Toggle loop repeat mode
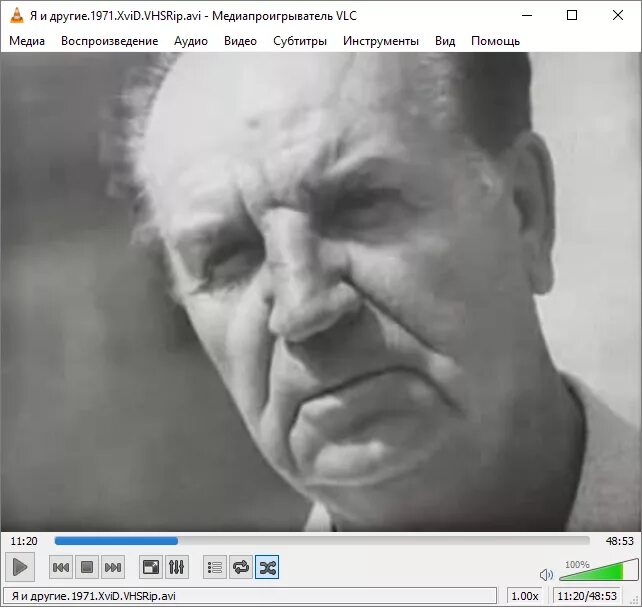This screenshot has width=642, height=608. pos(241,567)
